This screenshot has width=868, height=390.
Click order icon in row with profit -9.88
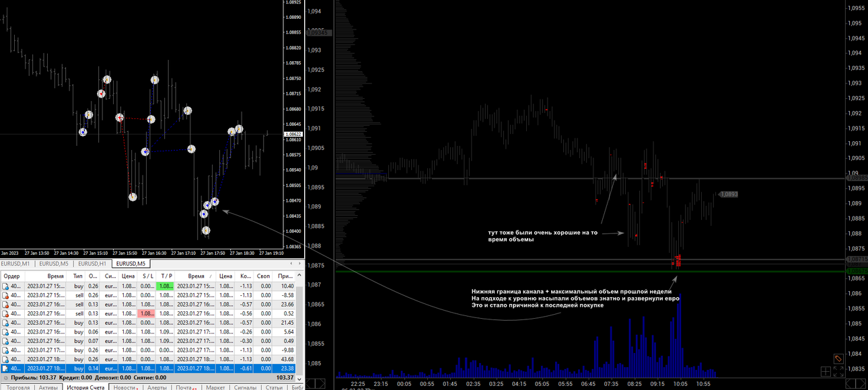tap(5, 350)
